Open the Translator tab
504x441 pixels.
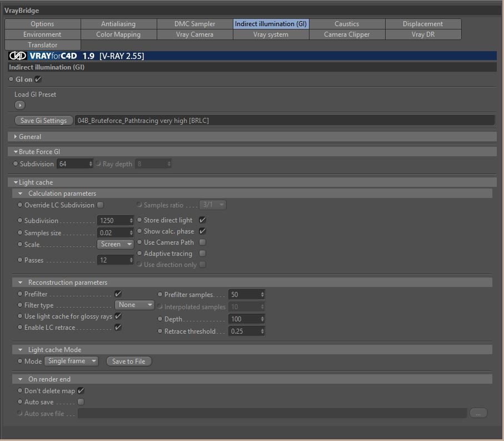(42, 45)
